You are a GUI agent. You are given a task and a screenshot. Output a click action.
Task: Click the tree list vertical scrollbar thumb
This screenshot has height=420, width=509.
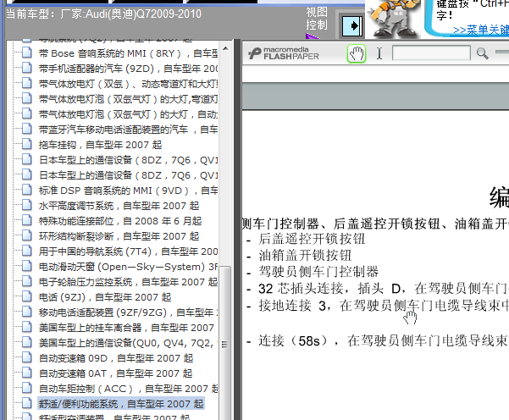pyautogui.click(x=225, y=344)
